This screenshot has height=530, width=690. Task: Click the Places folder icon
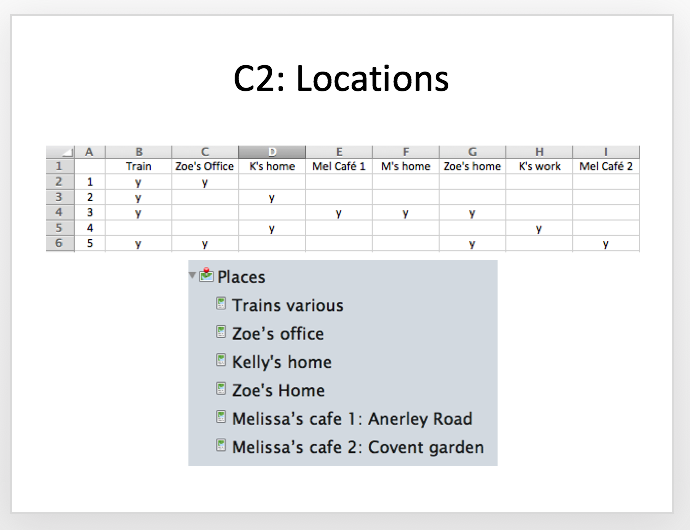tap(206, 275)
